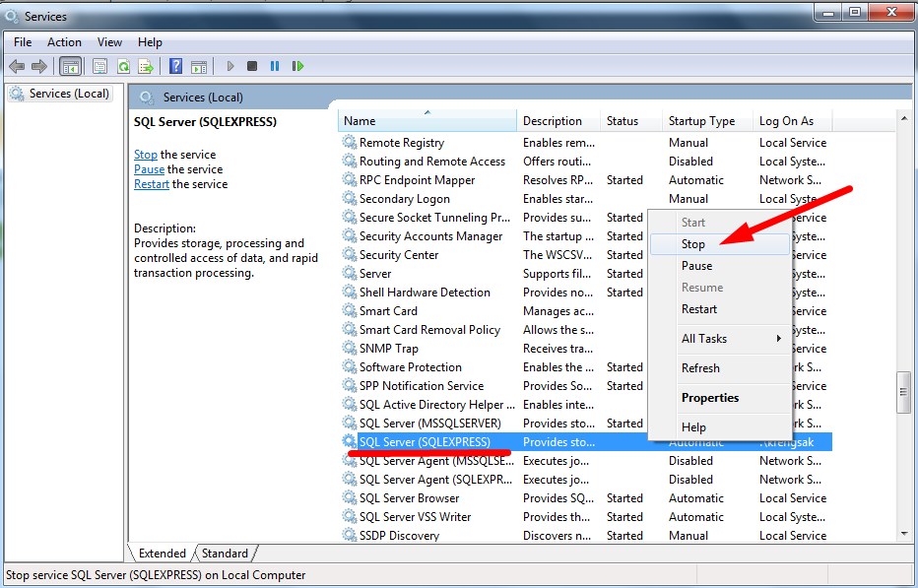
Task: Select the Security Accounts Manager service
Action: click(x=493, y=236)
